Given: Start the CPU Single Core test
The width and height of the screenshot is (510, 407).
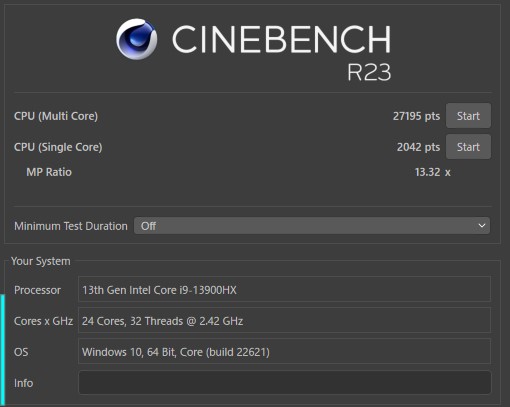Looking at the screenshot, I should click(x=468, y=147).
